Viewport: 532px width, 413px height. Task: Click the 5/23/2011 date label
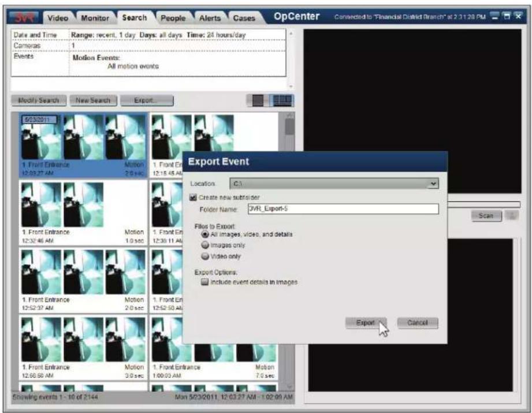[x=39, y=120]
